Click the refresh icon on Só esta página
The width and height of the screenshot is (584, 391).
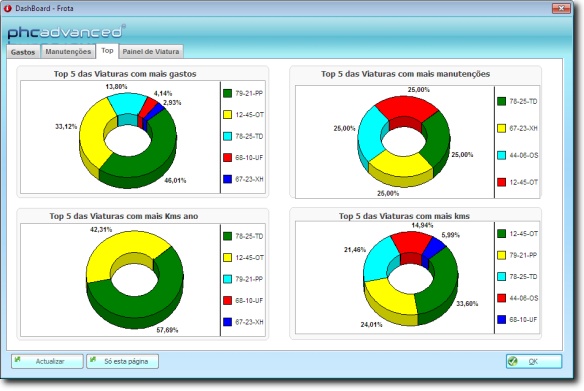click(93, 360)
